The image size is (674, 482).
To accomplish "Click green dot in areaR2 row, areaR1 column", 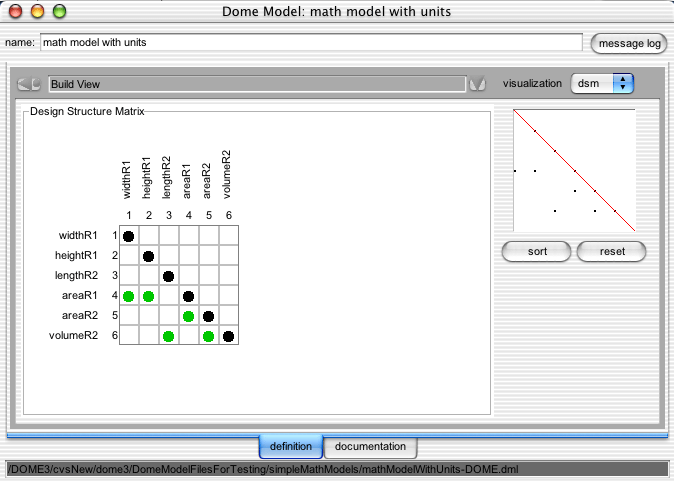I will 188,316.
